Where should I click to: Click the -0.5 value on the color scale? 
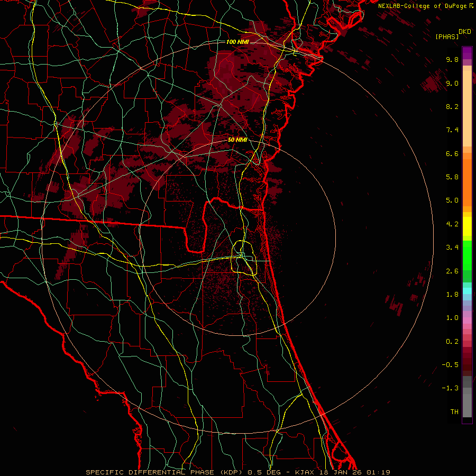[x=450, y=365]
